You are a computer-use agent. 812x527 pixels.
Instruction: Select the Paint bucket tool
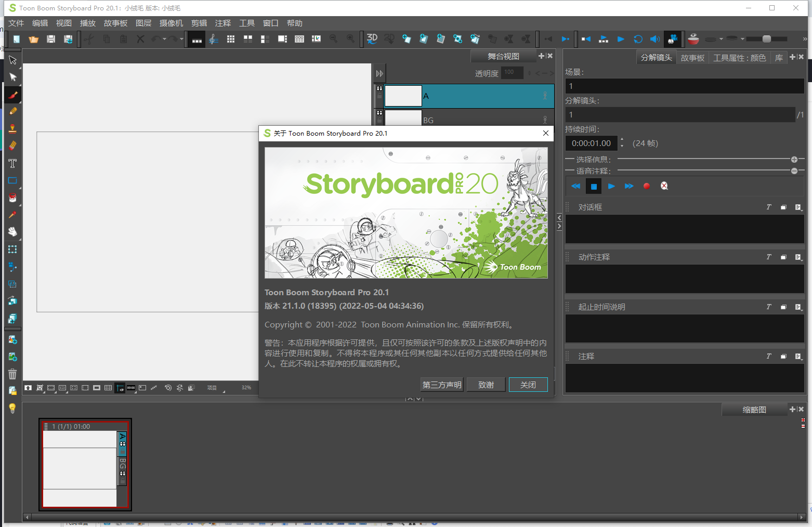tap(12, 197)
